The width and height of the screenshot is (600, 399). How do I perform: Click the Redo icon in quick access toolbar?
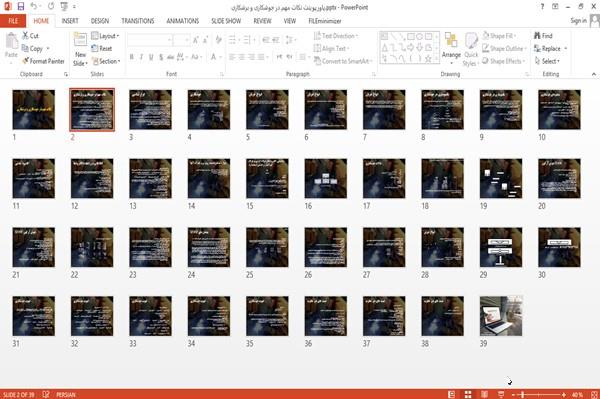pyautogui.click(x=51, y=6)
